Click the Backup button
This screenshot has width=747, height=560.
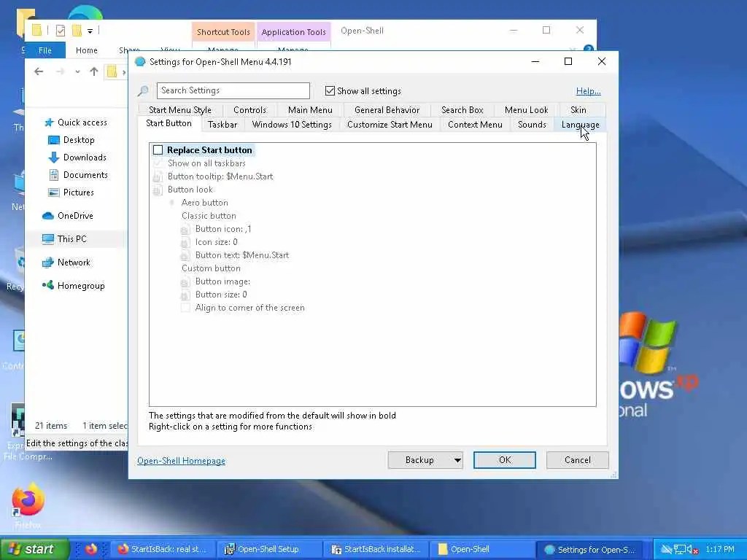pos(419,460)
